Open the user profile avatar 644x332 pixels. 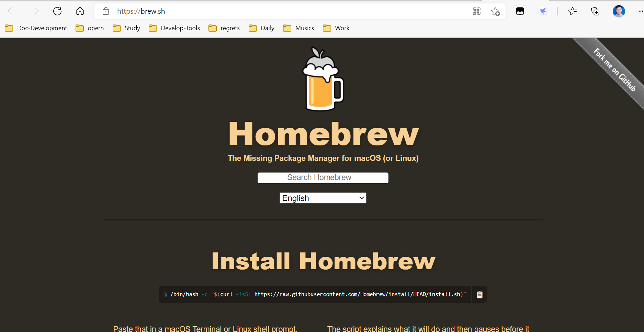619,11
